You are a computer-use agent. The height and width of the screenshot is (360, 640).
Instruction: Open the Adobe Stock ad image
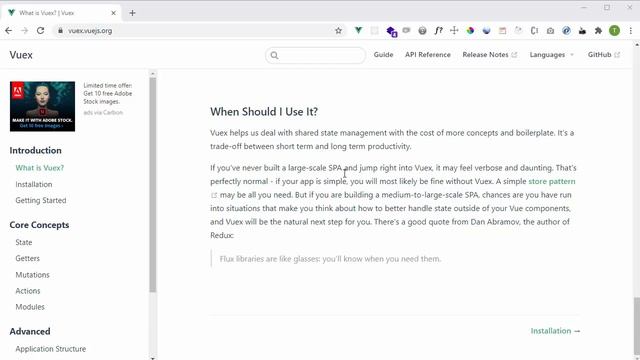(42, 106)
